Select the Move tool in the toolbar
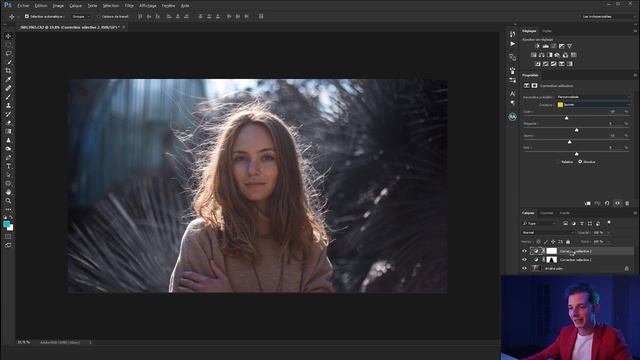The height and width of the screenshot is (360, 640). (8, 36)
